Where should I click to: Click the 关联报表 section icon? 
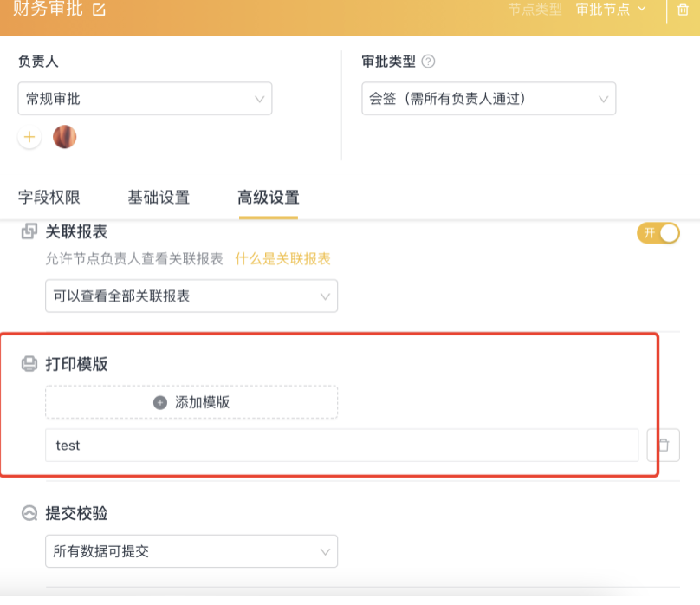pyautogui.click(x=29, y=231)
